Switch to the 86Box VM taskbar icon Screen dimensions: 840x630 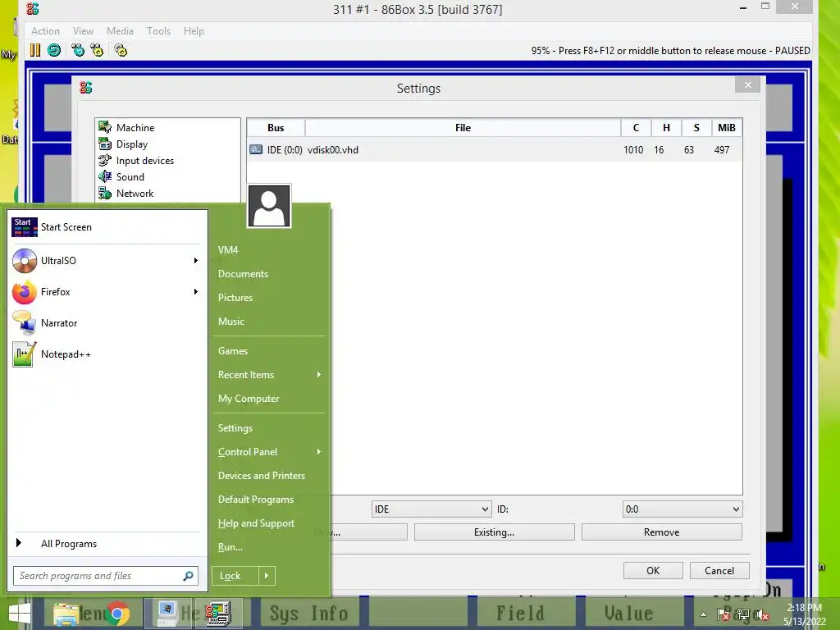click(218, 614)
